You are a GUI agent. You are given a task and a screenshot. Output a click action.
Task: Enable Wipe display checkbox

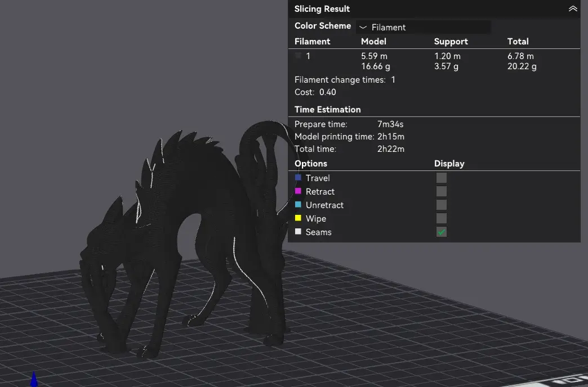pos(442,218)
